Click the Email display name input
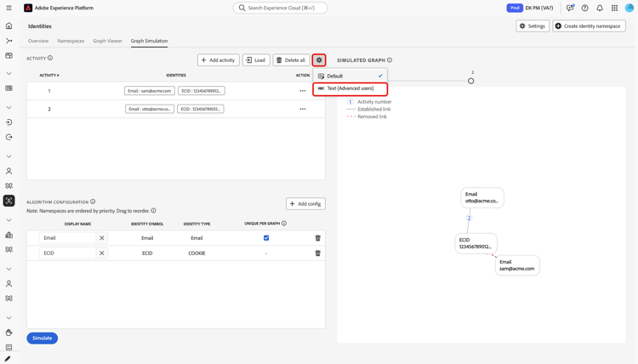The image size is (638, 364). (67, 238)
